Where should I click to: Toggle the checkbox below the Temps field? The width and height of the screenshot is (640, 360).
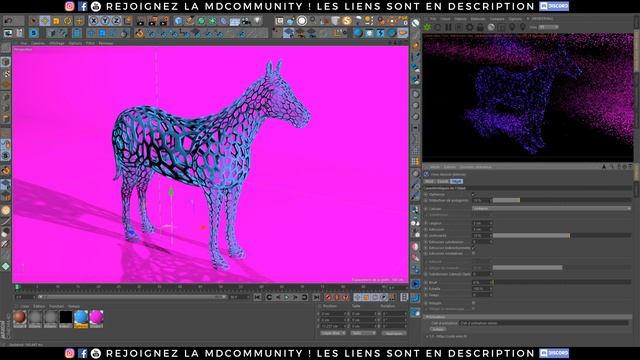(474, 303)
